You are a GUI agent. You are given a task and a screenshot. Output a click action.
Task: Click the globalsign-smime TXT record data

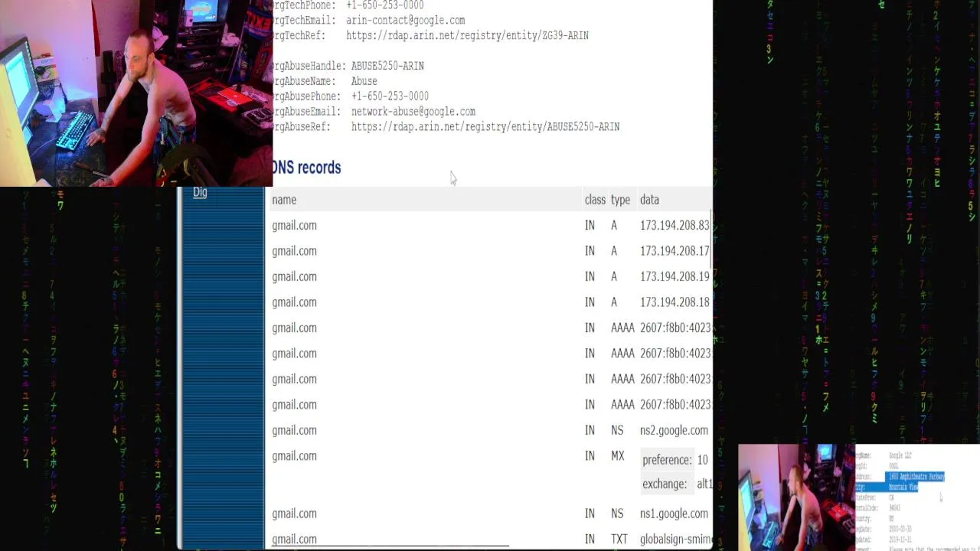point(676,540)
